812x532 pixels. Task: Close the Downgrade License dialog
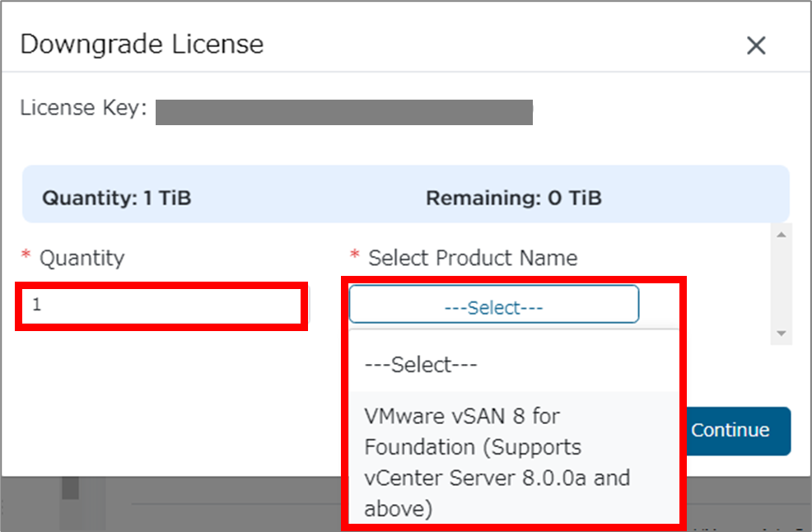756,45
